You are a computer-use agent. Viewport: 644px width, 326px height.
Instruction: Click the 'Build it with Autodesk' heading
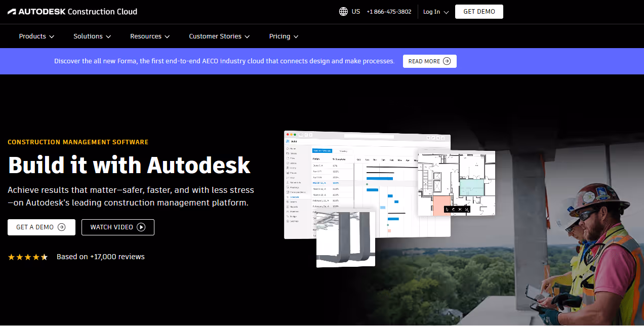click(x=129, y=165)
